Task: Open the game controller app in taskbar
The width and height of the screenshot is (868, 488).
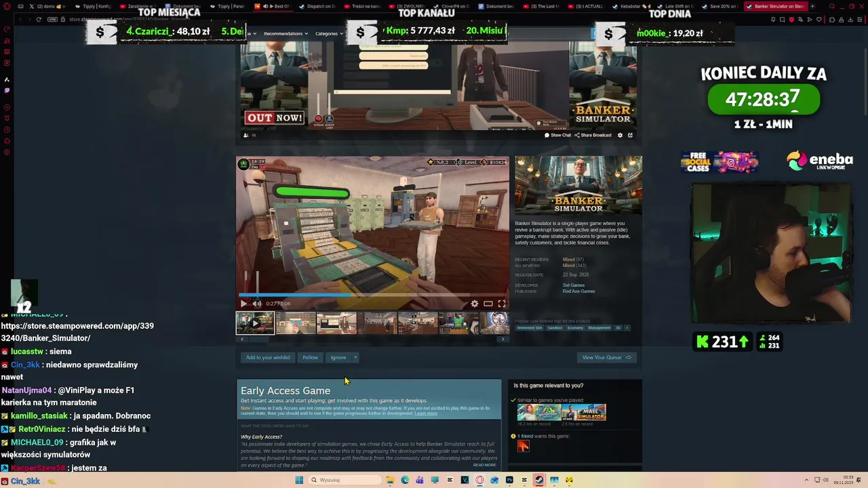Action: (x=569, y=480)
